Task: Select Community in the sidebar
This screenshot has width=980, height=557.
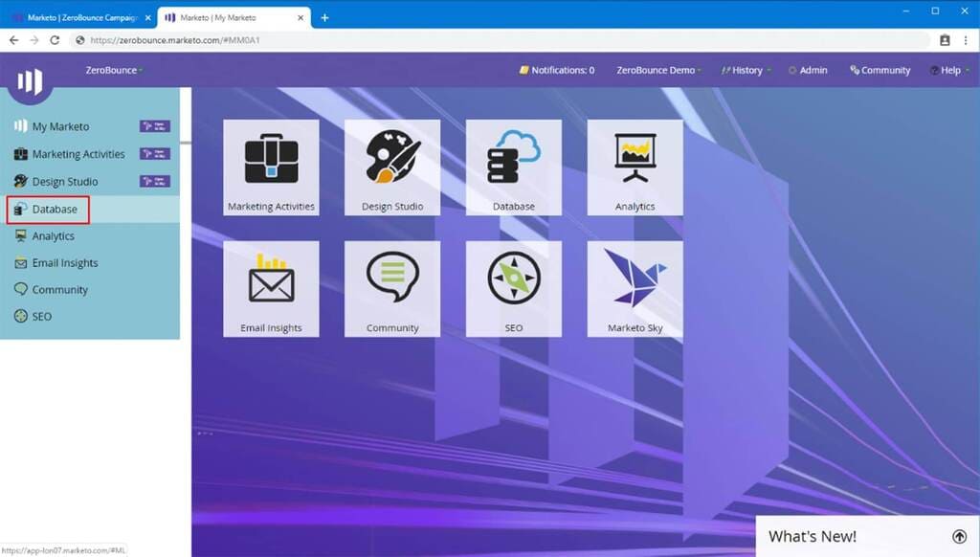Action: click(x=60, y=289)
